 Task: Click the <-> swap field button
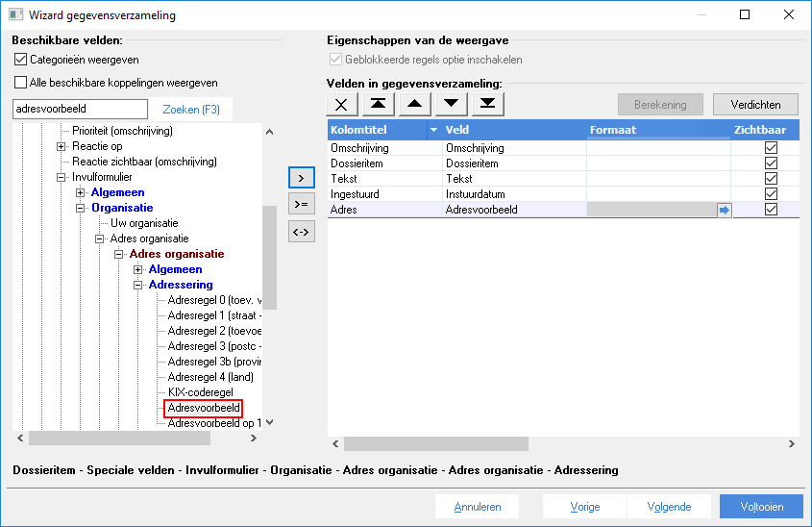[x=302, y=232]
